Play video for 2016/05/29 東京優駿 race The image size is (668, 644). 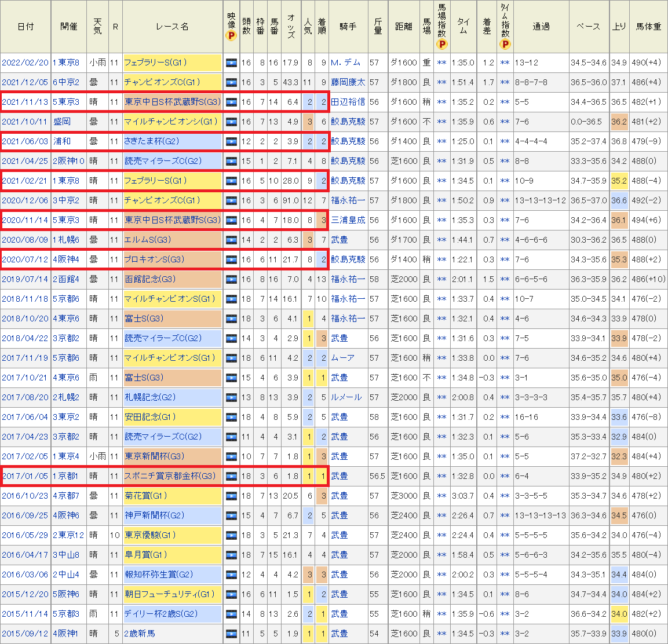[231, 535]
